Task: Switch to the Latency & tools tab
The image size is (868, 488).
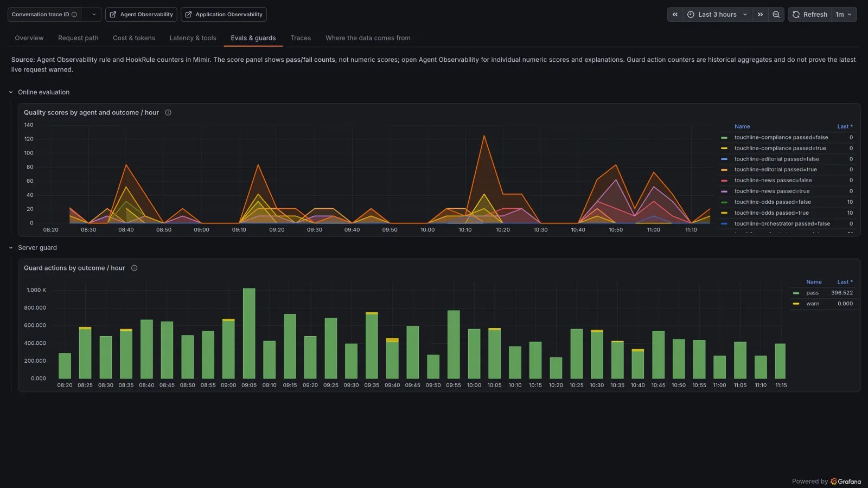Action: [x=193, y=38]
